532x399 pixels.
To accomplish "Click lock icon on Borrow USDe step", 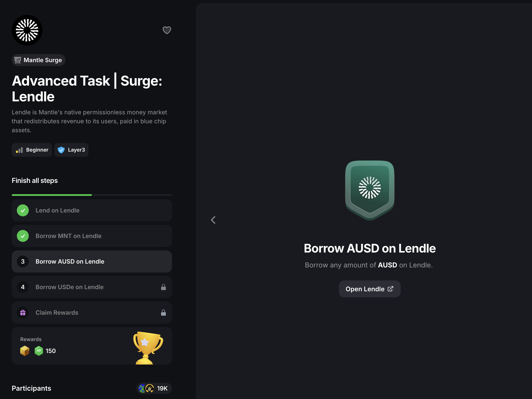I will click(163, 287).
